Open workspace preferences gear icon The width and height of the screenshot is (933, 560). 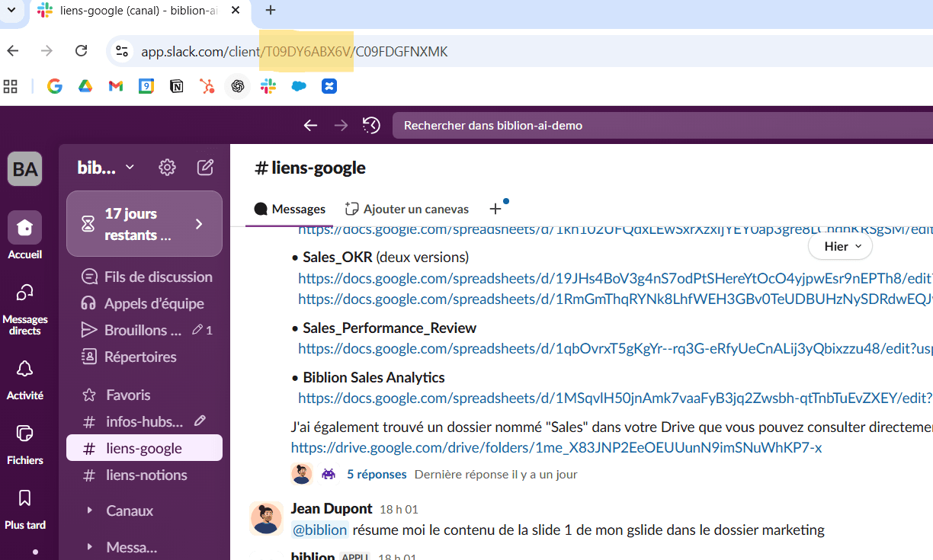click(x=167, y=168)
